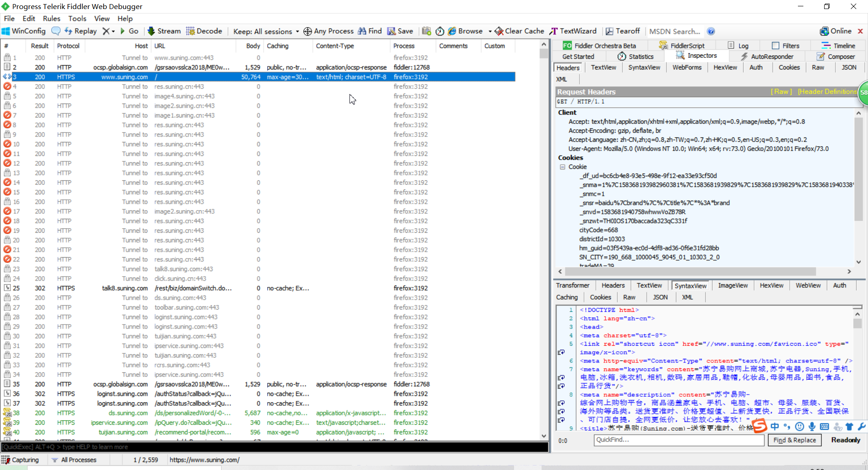Click the Replay toolbar button

coord(80,31)
